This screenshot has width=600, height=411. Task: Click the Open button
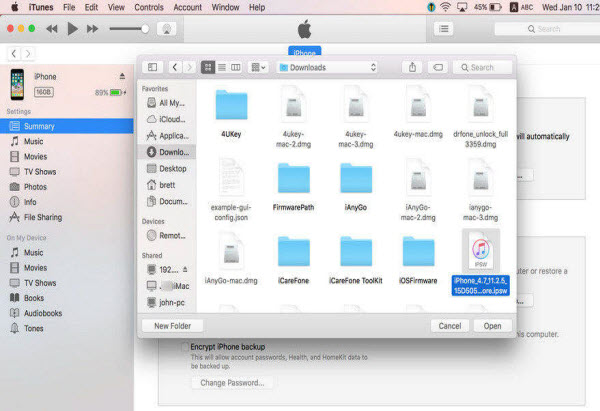pos(492,325)
